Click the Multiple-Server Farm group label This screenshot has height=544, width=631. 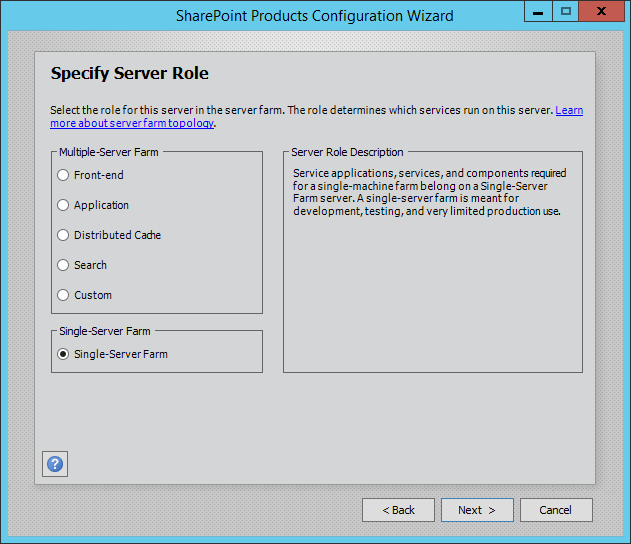(x=108, y=152)
